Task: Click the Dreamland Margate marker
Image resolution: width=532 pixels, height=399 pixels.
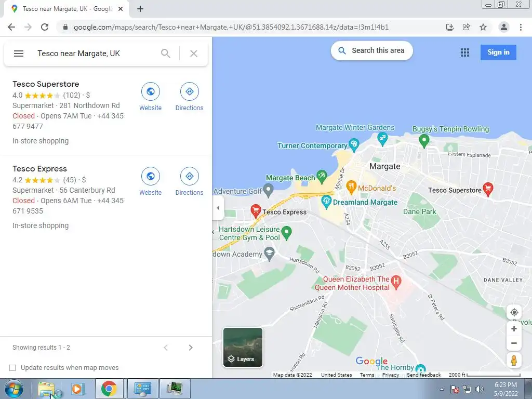Action: pos(326,202)
